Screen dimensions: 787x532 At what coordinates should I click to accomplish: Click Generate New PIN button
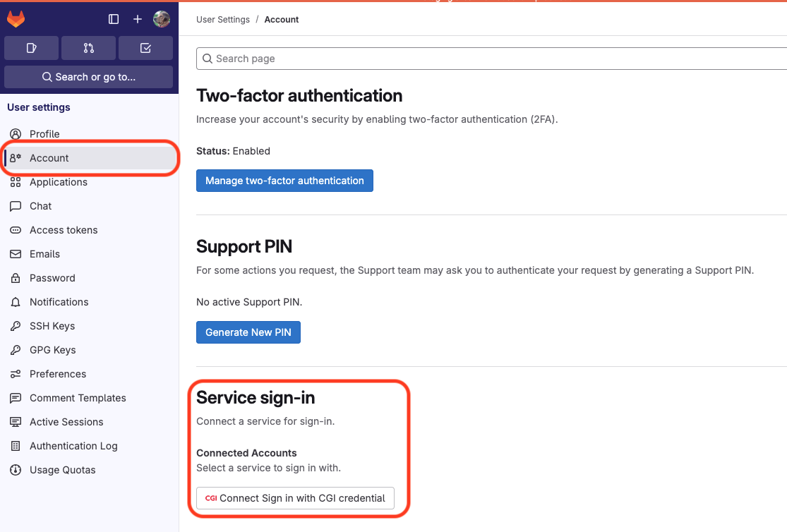tap(248, 332)
